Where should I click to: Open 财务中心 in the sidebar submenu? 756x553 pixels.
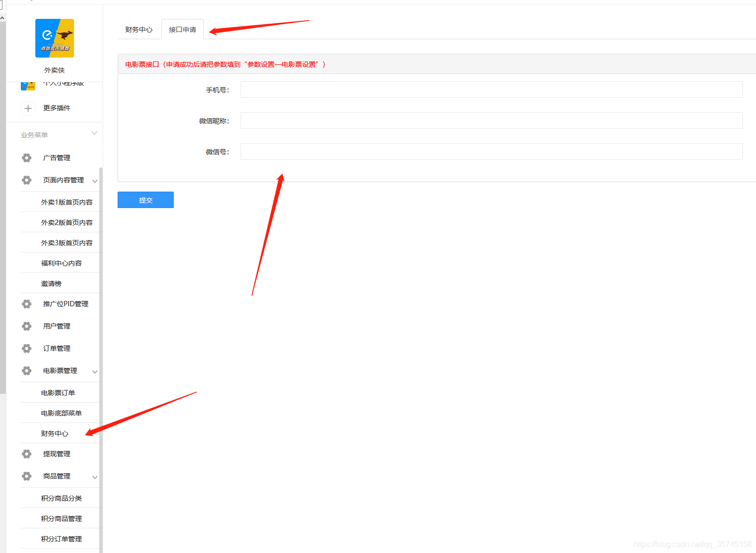pos(55,433)
